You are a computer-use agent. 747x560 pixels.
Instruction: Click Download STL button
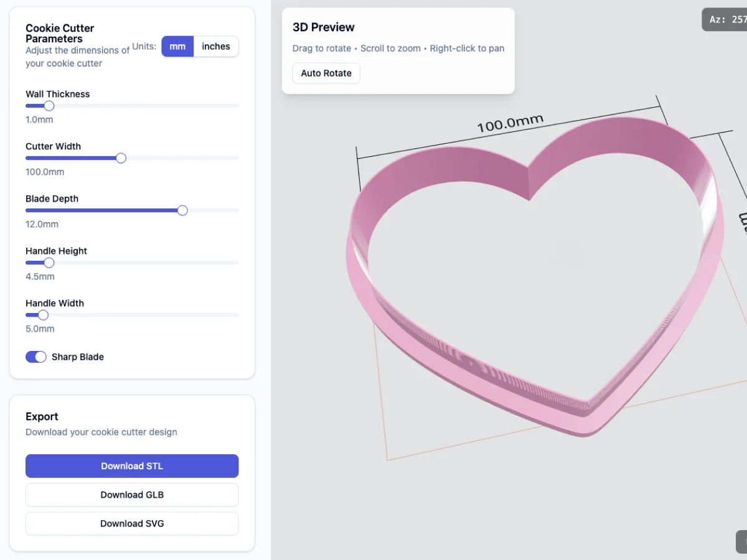tap(132, 466)
